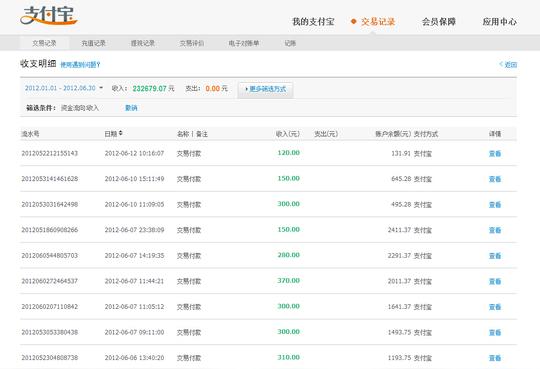Switch to the 记账 sub-tab

(290, 43)
